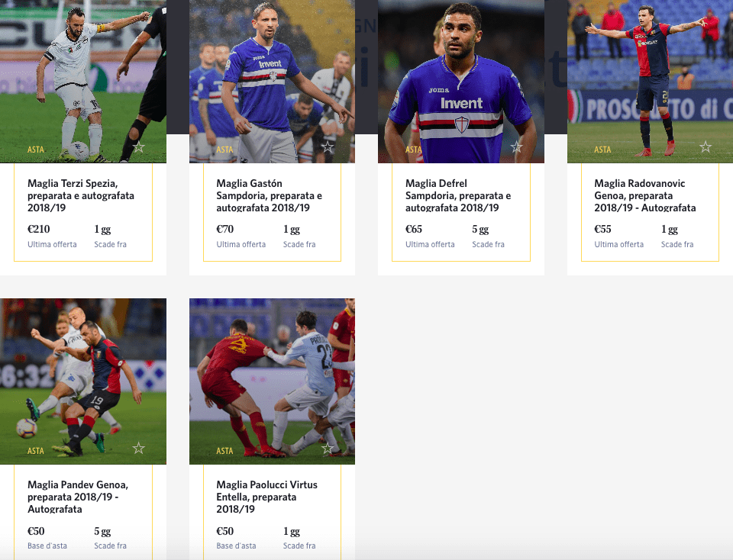Click the Defrel Sampdoria portrait photo
733x560 pixels.
(461, 82)
